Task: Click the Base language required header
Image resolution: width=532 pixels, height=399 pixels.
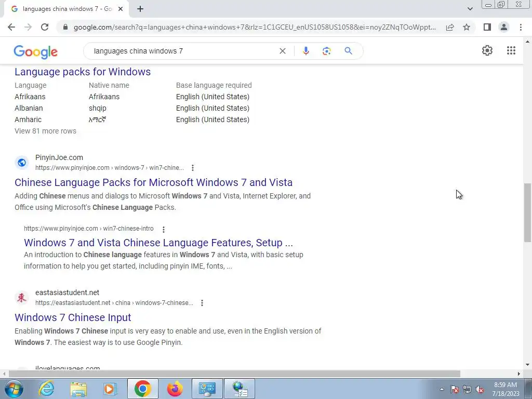Action: [214, 85]
